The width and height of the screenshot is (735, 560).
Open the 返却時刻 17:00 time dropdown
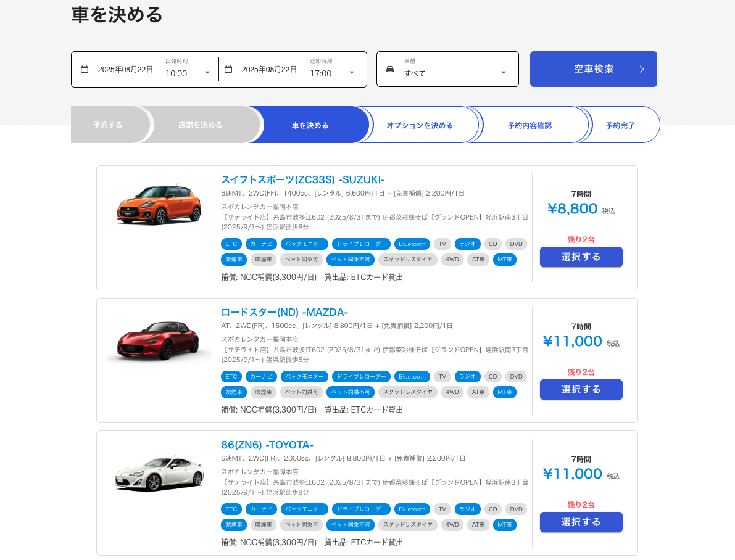click(x=333, y=73)
